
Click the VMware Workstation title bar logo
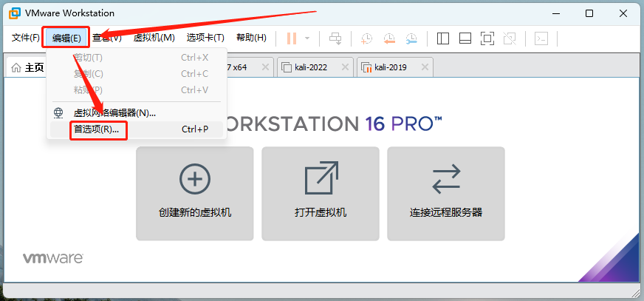coord(14,13)
